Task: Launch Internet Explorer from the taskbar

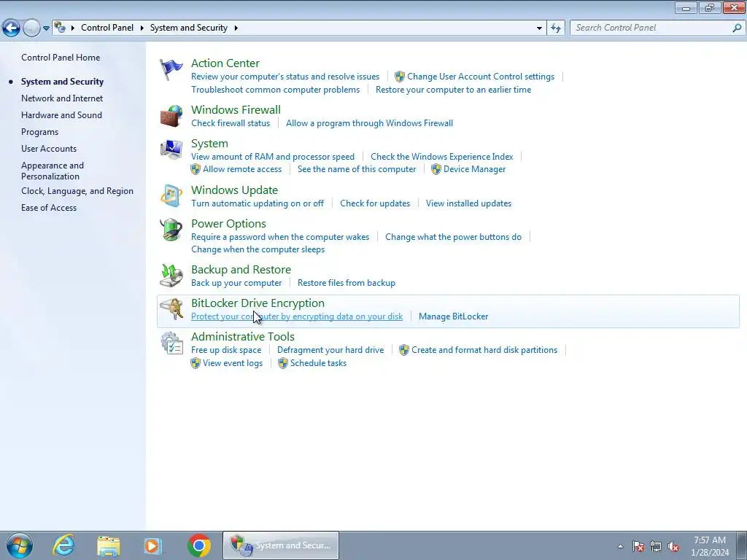Action: click(63, 545)
